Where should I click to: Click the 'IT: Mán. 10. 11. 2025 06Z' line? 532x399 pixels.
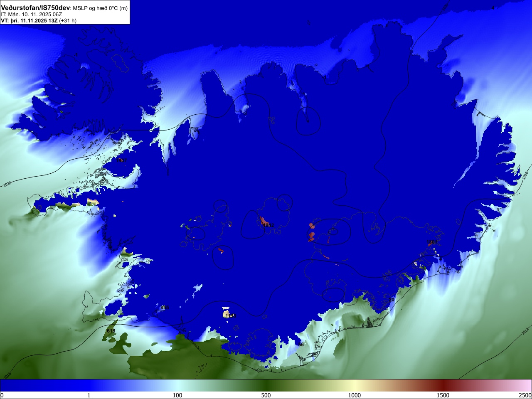(32, 14)
